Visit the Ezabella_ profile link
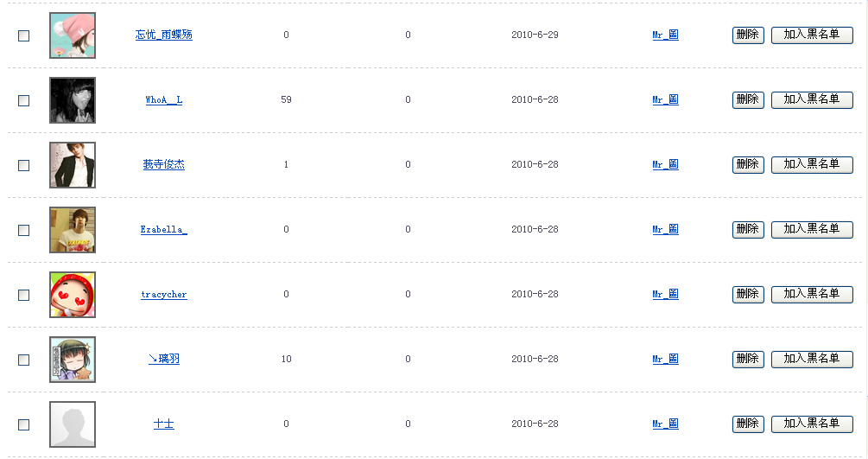The height and width of the screenshot is (459, 868). pyautogui.click(x=164, y=230)
